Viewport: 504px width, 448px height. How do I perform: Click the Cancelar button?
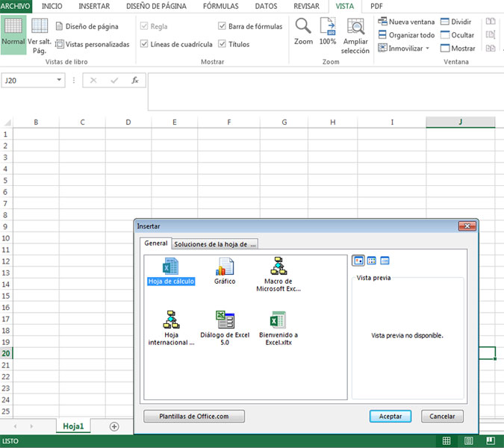[442, 416]
